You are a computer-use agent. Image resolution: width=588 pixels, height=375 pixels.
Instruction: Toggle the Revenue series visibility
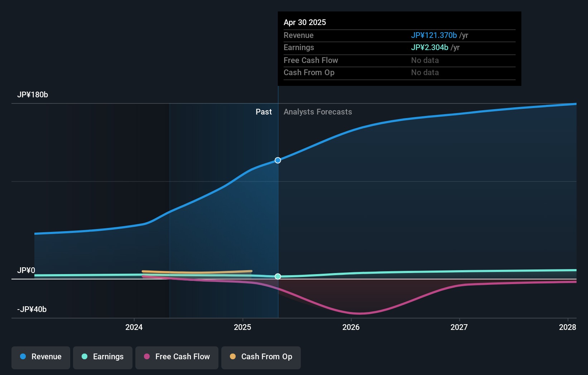coord(40,357)
